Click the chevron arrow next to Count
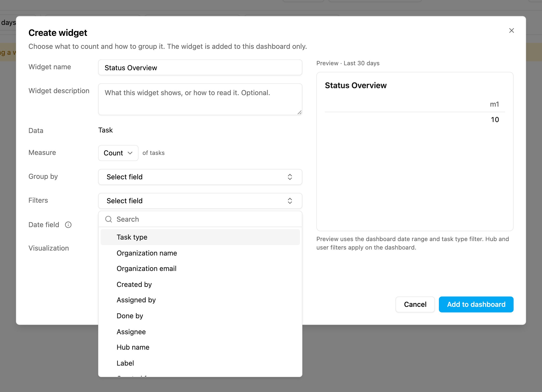The height and width of the screenshot is (392, 542). 130,153
